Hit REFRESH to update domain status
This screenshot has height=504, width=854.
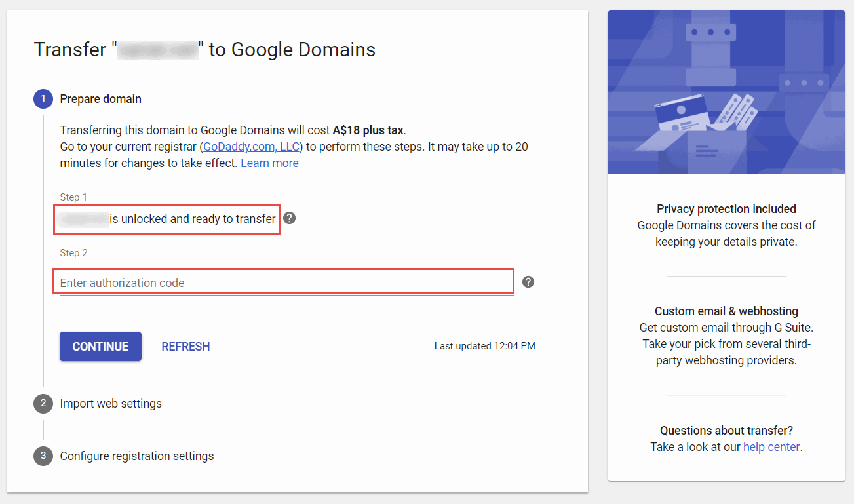click(x=185, y=347)
